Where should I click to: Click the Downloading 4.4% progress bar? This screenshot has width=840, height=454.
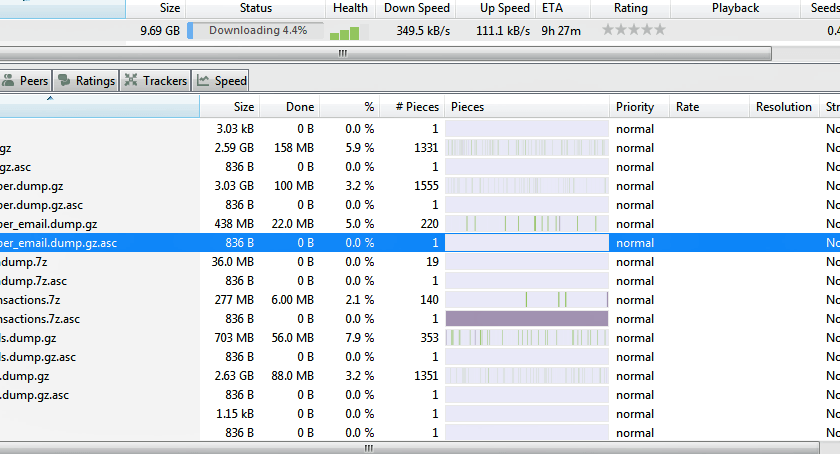tap(257, 31)
